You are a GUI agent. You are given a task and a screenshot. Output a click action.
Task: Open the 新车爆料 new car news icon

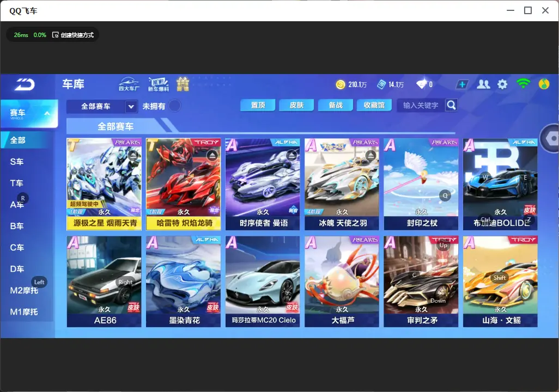(159, 84)
